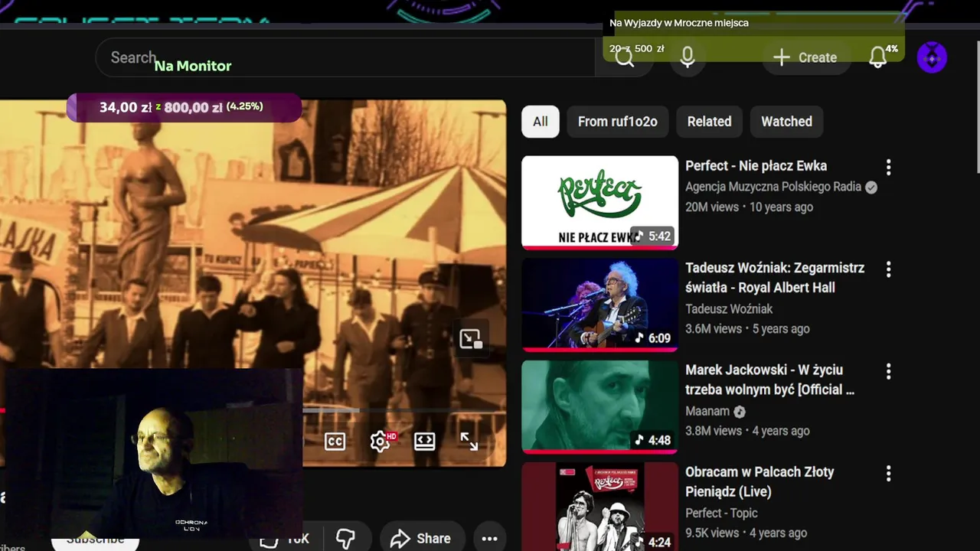Open channel Tadeusz Woźniak
980x551 pixels.
click(x=729, y=309)
